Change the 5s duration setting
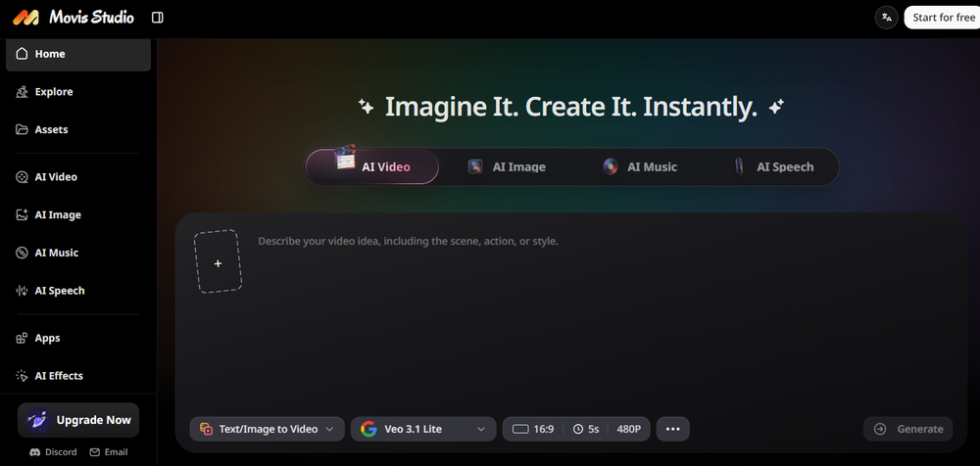The image size is (980, 466). (586, 429)
